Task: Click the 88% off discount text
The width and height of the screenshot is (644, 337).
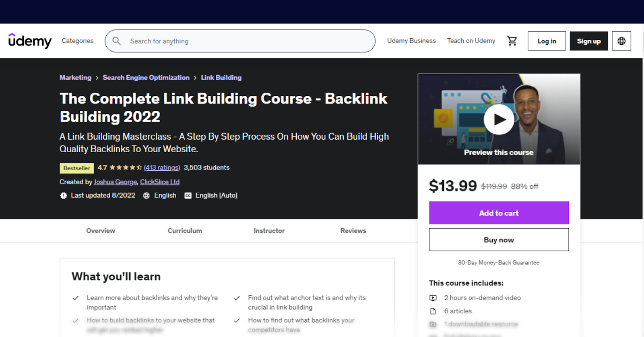Action: 524,186
